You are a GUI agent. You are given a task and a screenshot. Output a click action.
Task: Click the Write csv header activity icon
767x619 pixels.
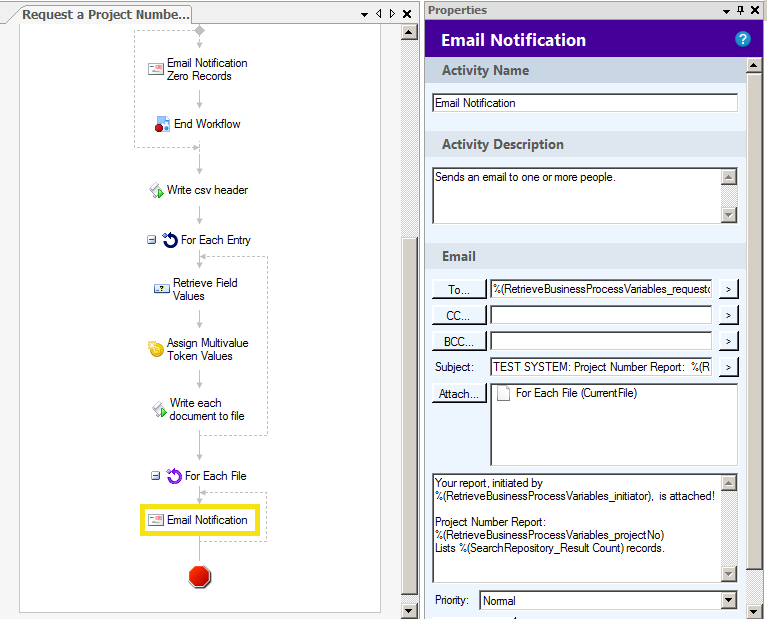tap(155, 190)
